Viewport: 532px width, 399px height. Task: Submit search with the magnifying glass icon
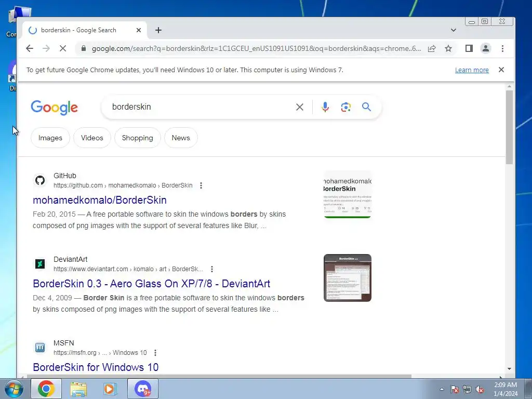366,107
